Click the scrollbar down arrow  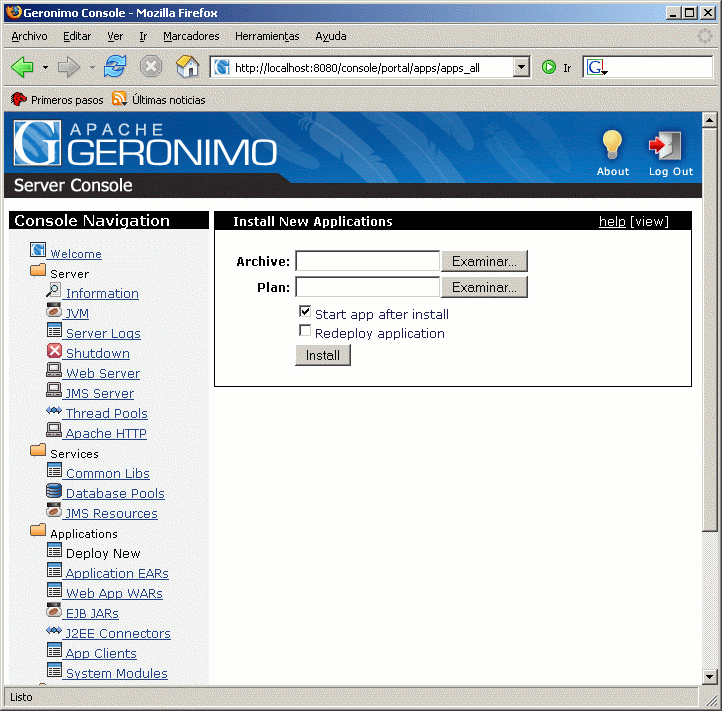[x=709, y=676]
